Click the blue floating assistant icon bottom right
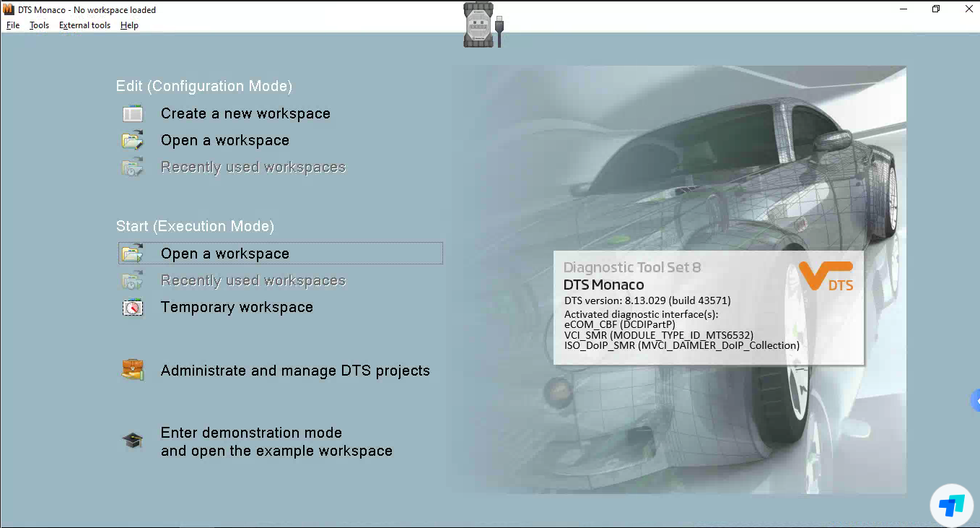Screen dimensions: 980x528 (952, 506)
